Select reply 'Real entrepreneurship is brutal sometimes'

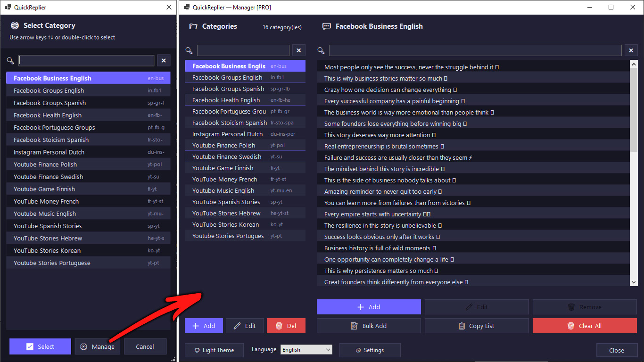(x=473, y=146)
